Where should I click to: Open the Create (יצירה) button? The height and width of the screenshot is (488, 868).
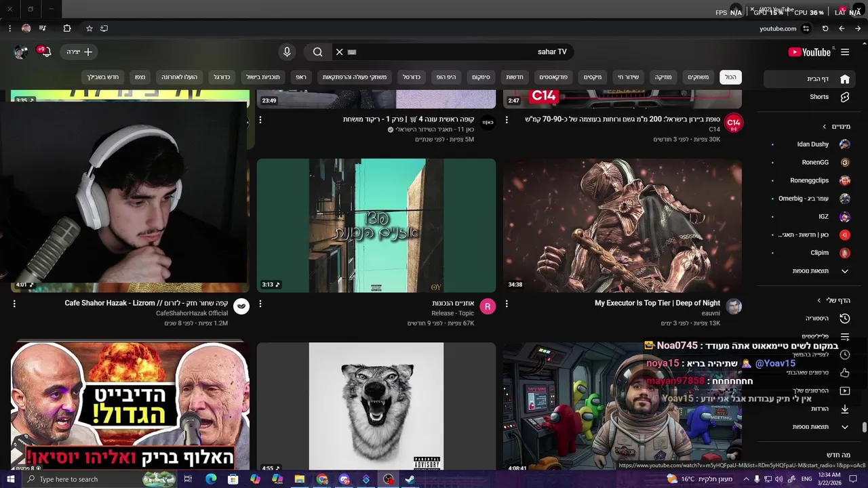[79, 52]
